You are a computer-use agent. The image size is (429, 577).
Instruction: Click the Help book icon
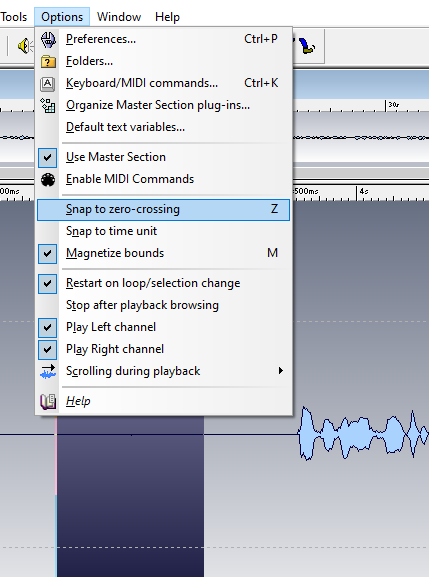[48, 401]
